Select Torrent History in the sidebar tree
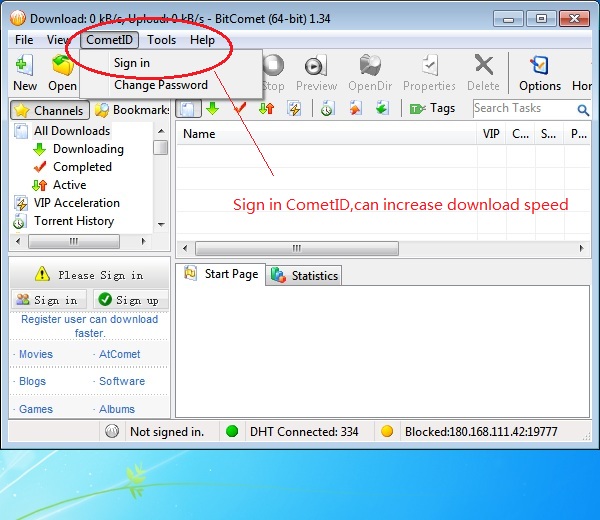 (73, 221)
